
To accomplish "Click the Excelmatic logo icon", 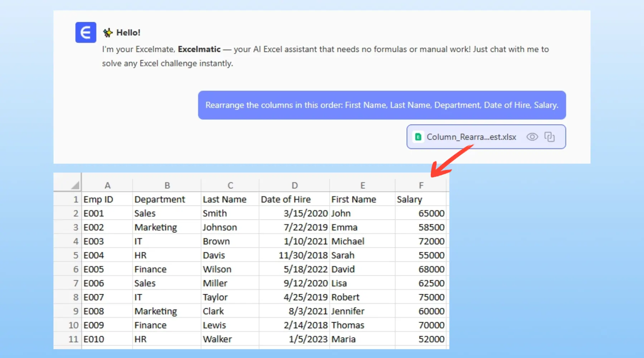I will 86,33.
